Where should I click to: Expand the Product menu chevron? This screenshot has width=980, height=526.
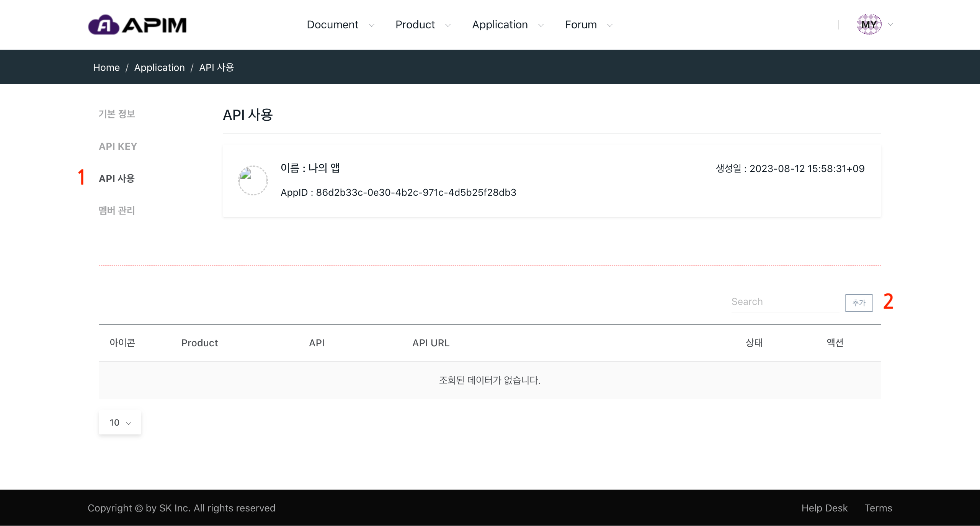point(448,25)
